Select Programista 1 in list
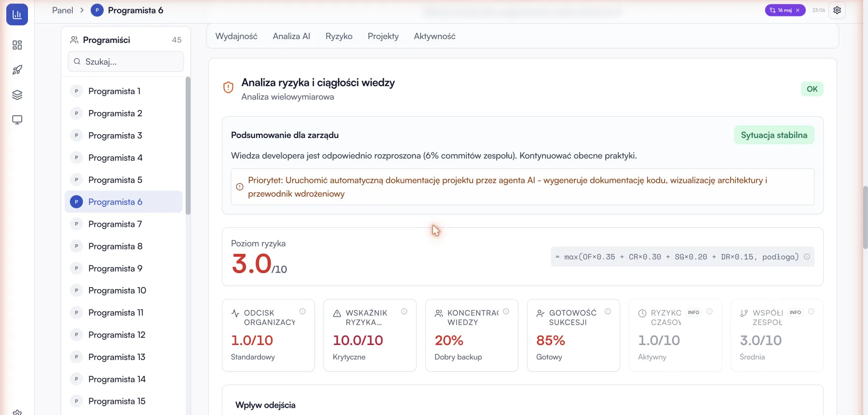This screenshot has width=868, height=415. pyautogui.click(x=124, y=91)
